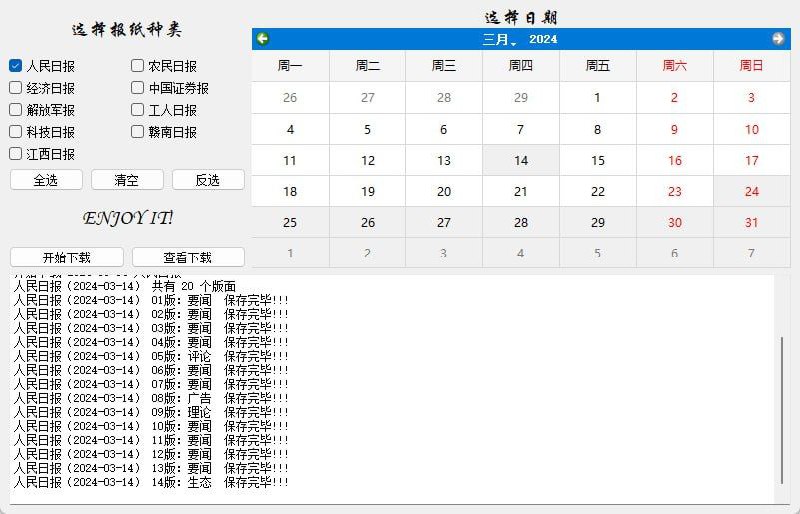Select March 25 in the calendar

tap(290, 223)
